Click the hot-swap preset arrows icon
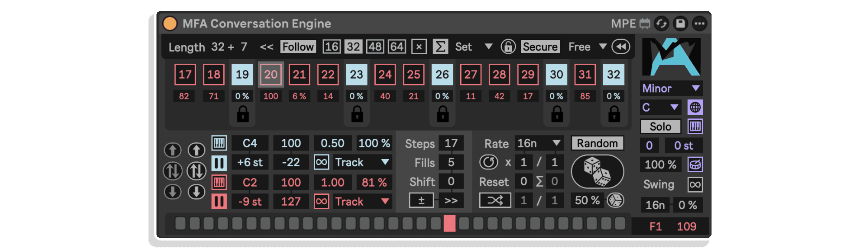 click(x=661, y=23)
